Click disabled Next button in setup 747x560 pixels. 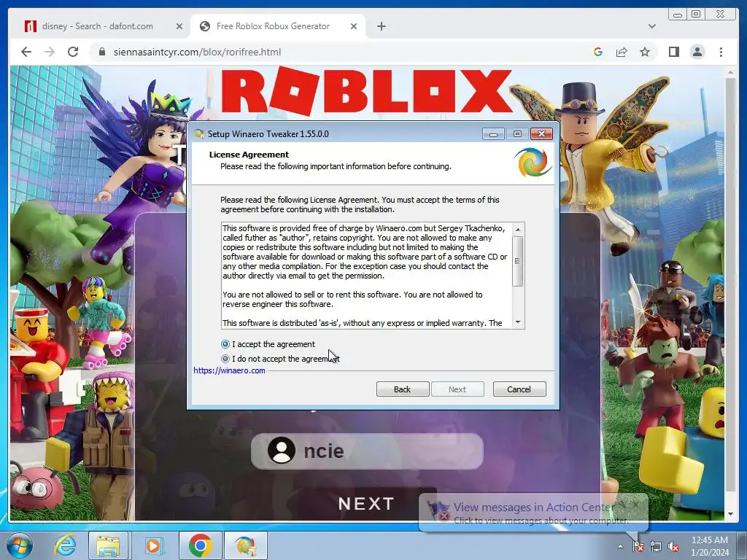pos(457,389)
